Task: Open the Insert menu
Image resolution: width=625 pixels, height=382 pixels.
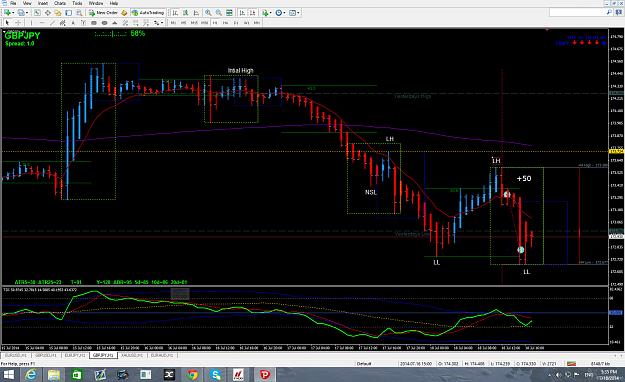Action: click(x=43, y=3)
